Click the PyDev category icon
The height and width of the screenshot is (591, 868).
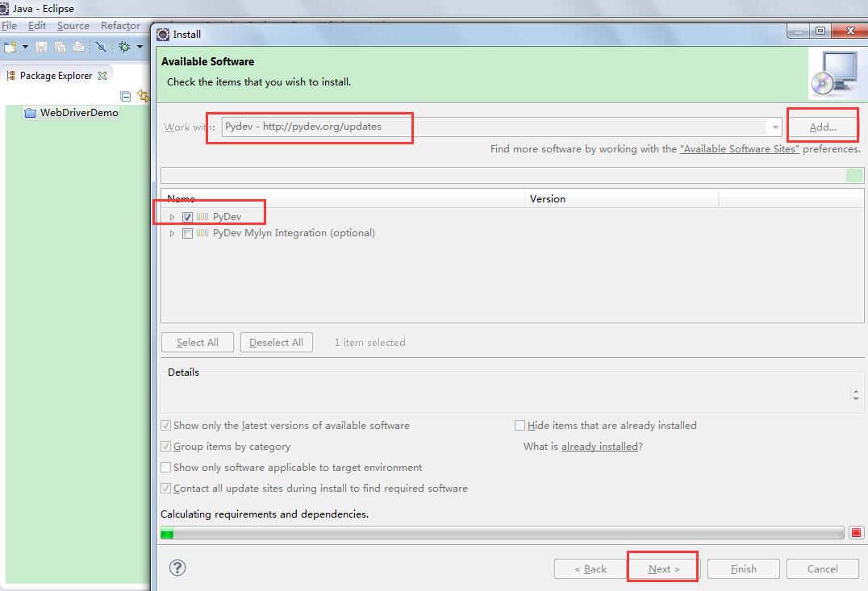coord(202,216)
